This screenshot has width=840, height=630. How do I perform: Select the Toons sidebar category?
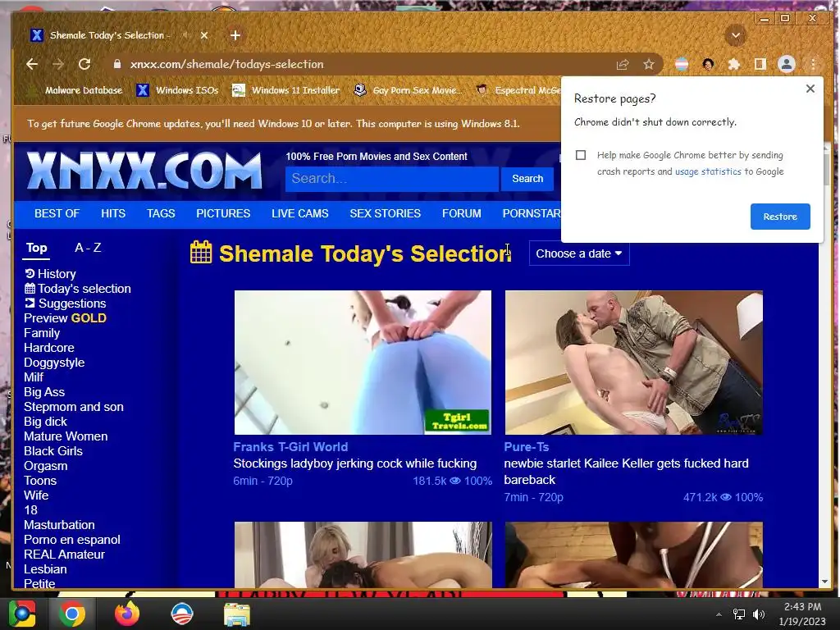tap(40, 481)
